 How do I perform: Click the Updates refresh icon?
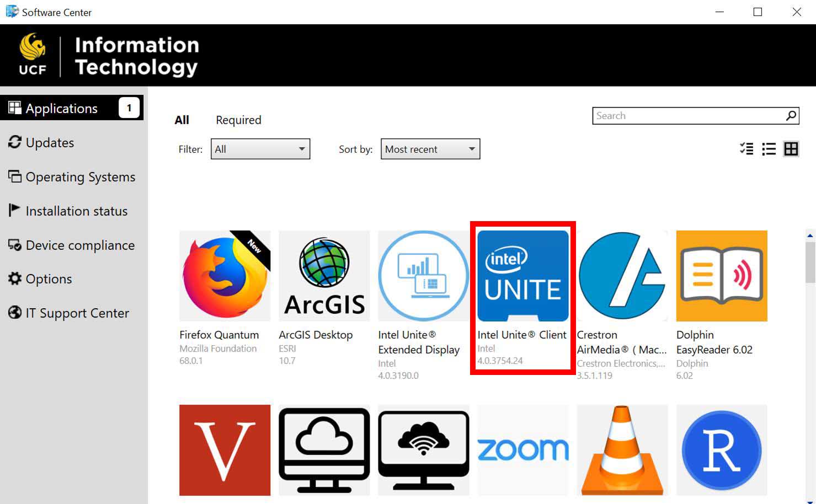(15, 142)
